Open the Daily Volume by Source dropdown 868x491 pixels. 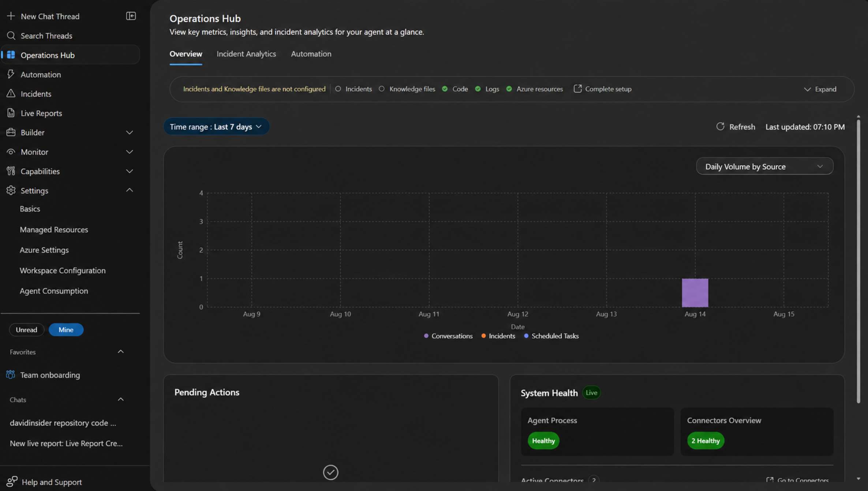coord(764,166)
